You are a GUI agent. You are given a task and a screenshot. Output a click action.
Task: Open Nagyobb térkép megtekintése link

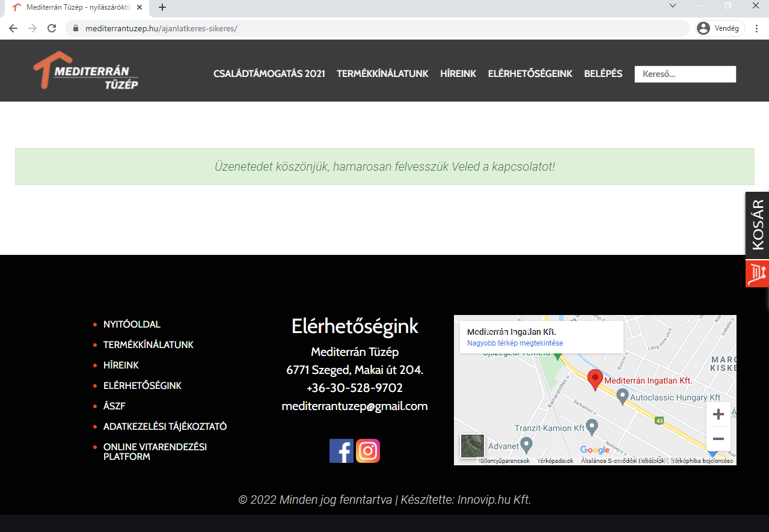pos(515,343)
